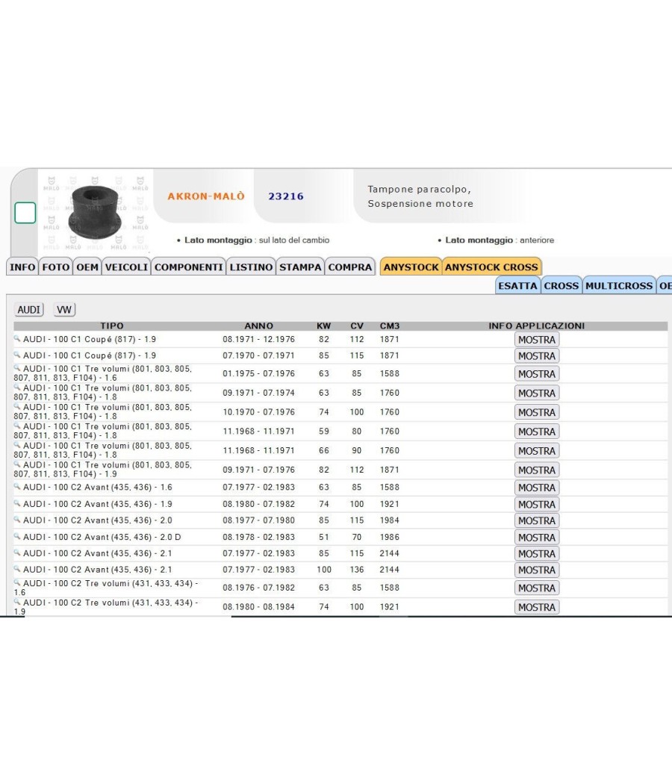Switch to the ESATTA tab
672x784 pixels.
pos(517,285)
